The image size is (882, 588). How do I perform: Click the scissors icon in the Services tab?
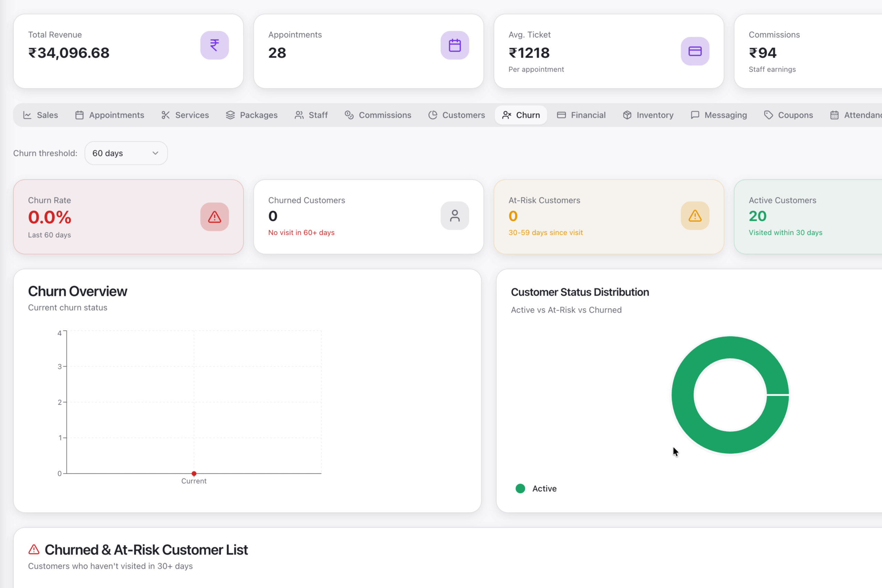click(165, 115)
